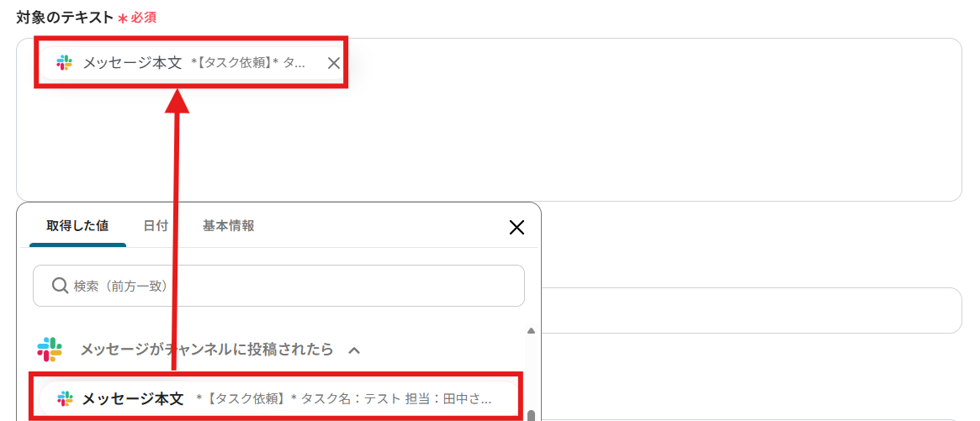Open the 日付 tab
980x421 pixels.
click(156, 226)
